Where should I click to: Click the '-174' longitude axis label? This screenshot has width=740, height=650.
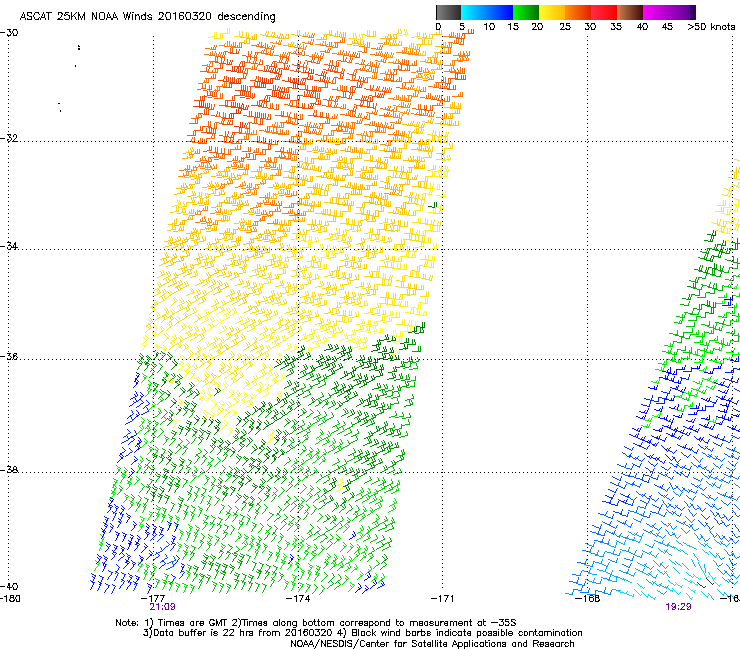pos(298,599)
